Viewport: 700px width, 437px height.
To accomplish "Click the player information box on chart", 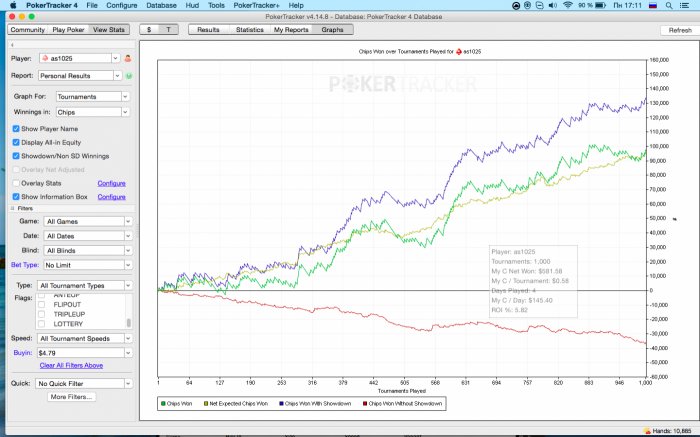I will 533,281.
